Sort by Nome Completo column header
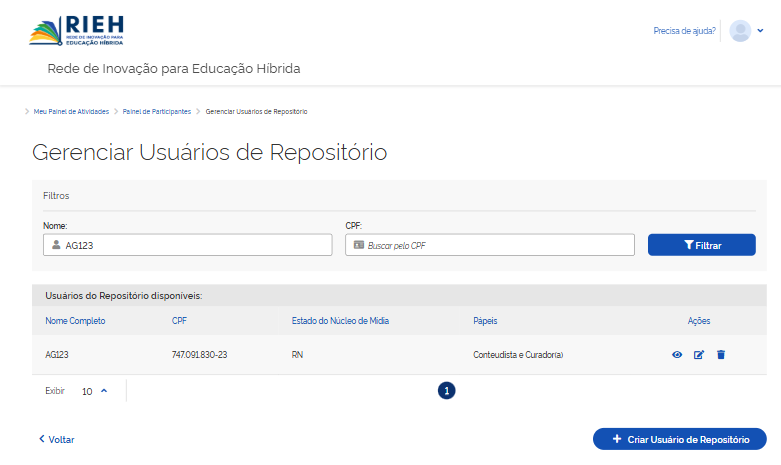The width and height of the screenshot is (781, 465). point(75,321)
